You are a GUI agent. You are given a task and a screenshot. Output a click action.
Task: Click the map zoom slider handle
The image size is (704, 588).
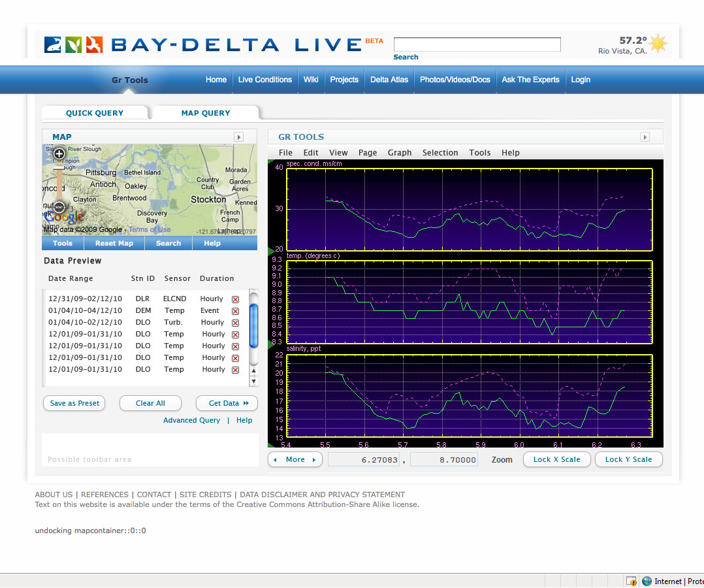59,167
